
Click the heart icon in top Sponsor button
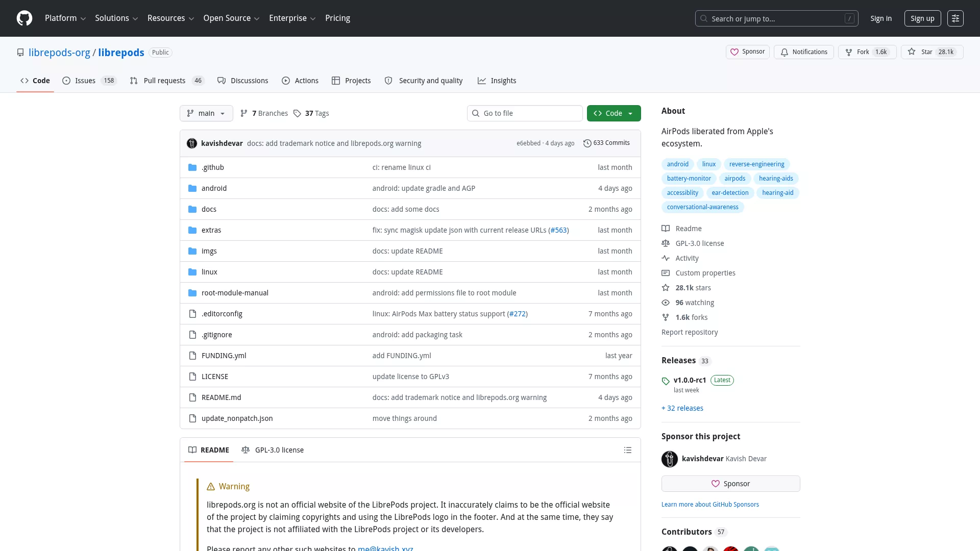click(x=734, y=52)
